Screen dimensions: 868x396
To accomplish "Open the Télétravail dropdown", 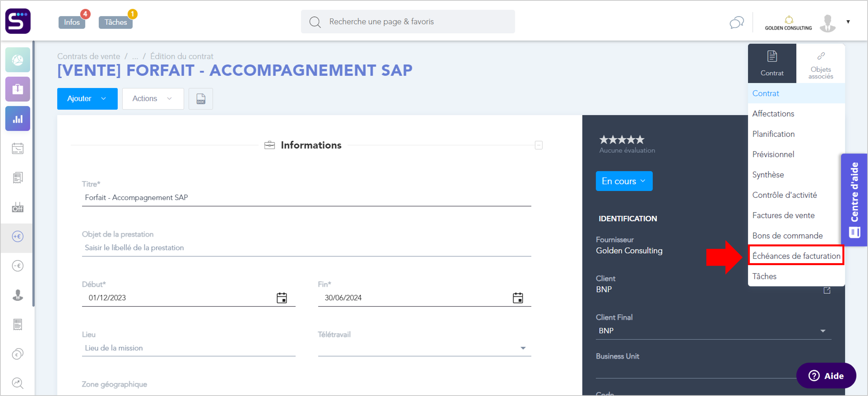I will tap(425, 348).
